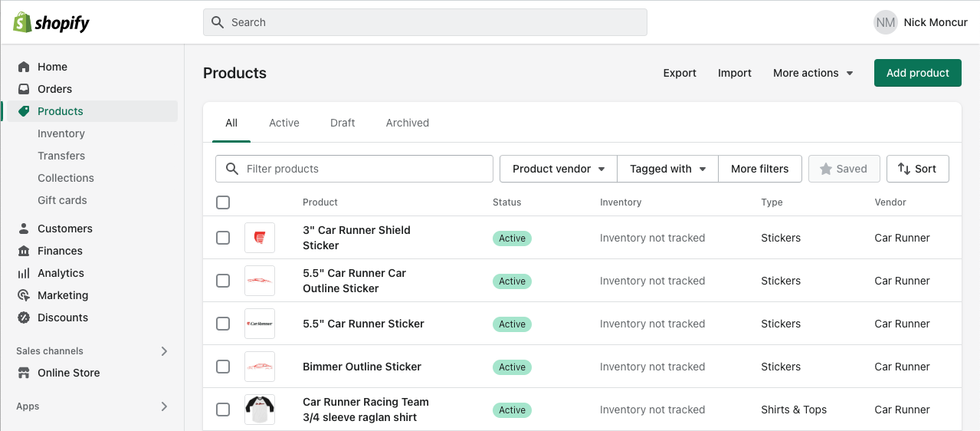Open product 3" Car Runner Shield Sticker
The width and height of the screenshot is (980, 431).
pyautogui.click(x=356, y=238)
